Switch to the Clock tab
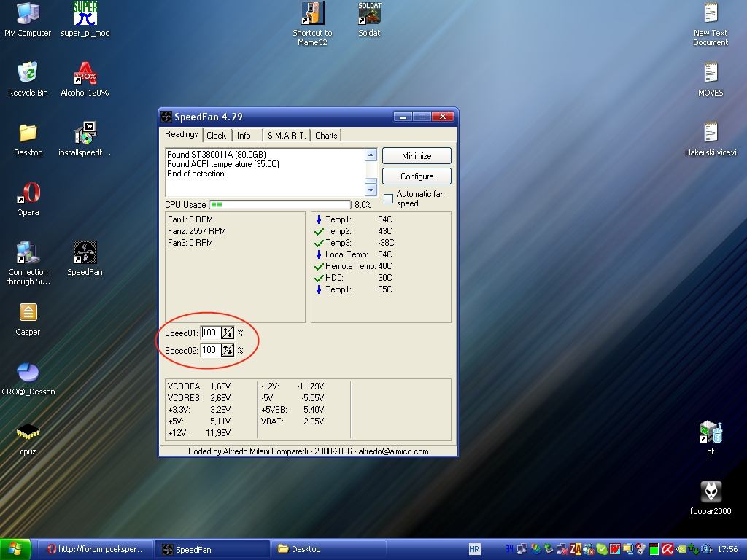Image resolution: width=747 pixels, height=560 pixels. tap(216, 136)
